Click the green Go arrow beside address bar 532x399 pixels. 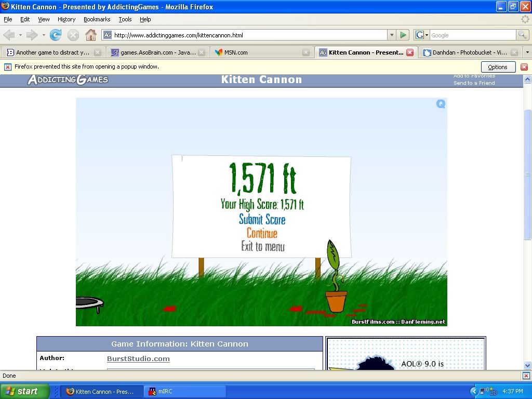coord(403,35)
